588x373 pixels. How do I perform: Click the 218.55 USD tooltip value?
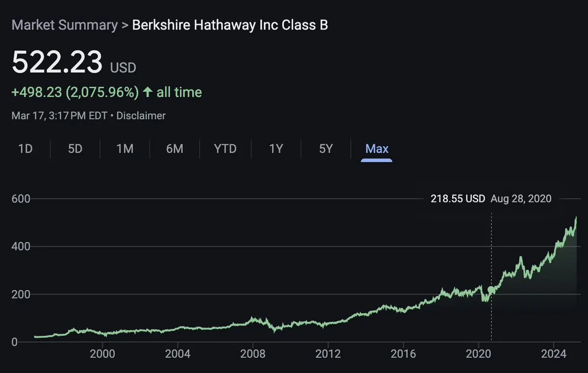[458, 199]
